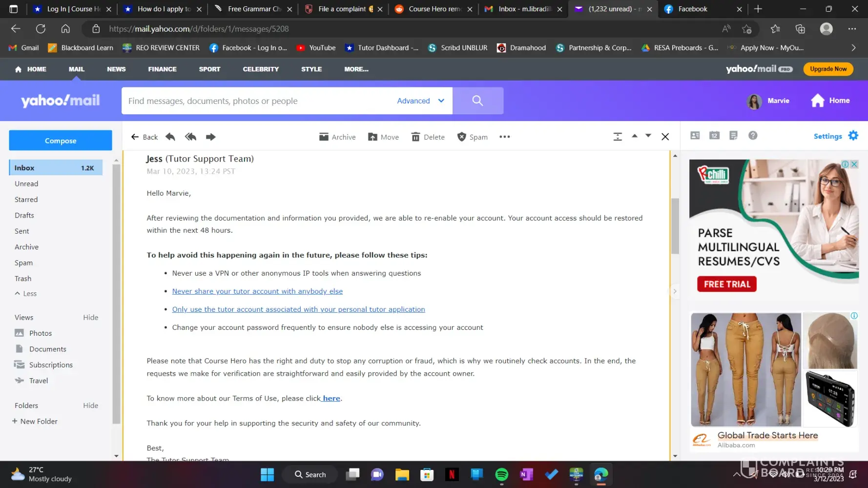
Task: Open the Move to folder menu
Action: [383, 137]
